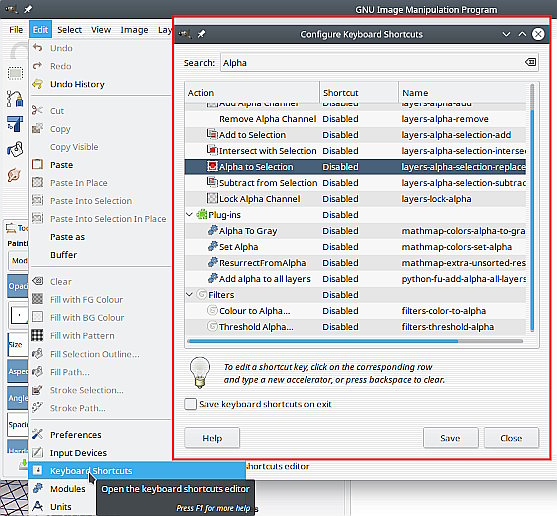Open the Paste as submenu
Image resolution: width=557 pixels, height=516 pixels.
(x=101, y=237)
